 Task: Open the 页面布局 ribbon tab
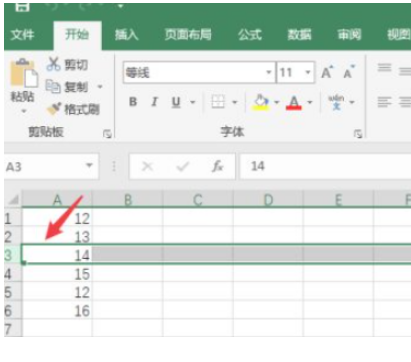click(x=188, y=35)
